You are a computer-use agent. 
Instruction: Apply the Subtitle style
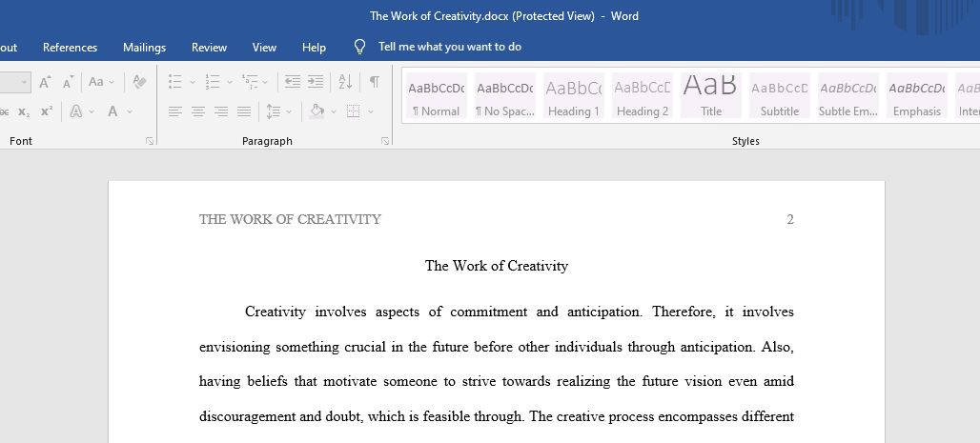tap(780, 95)
